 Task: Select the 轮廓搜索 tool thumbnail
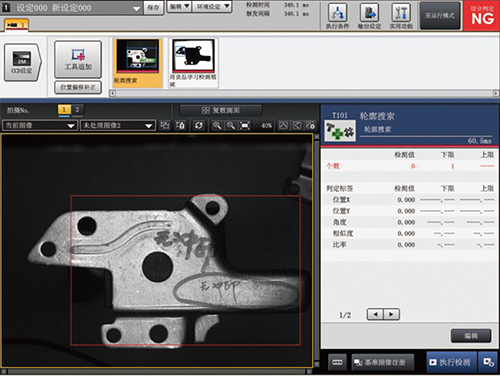137,63
